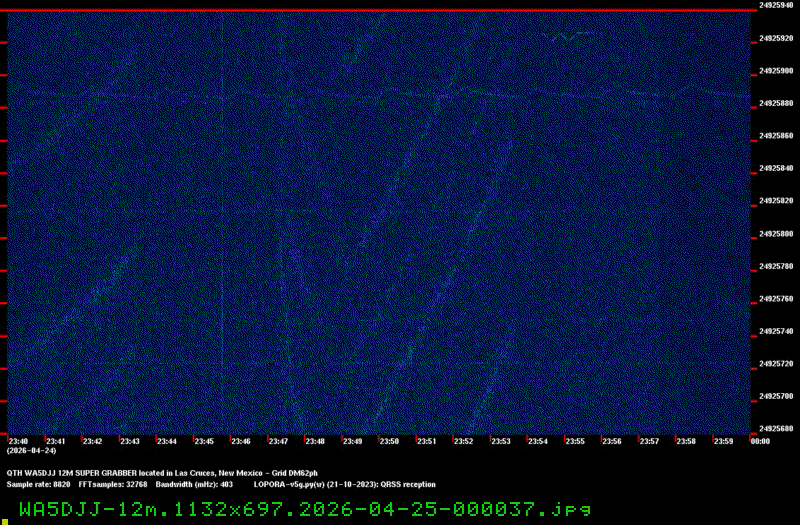Select the 'Sample rate: 8820' text
The image size is (800, 525).
click(x=38, y=485)
